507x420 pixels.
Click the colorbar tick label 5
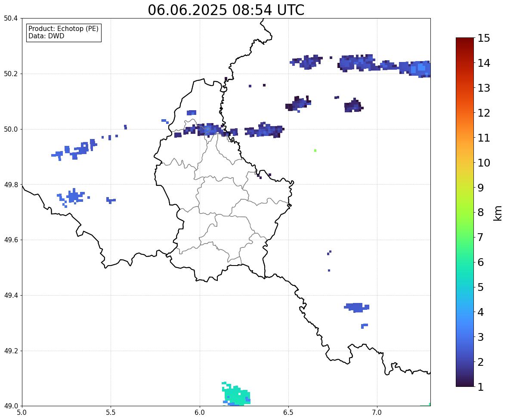[481, 287]
